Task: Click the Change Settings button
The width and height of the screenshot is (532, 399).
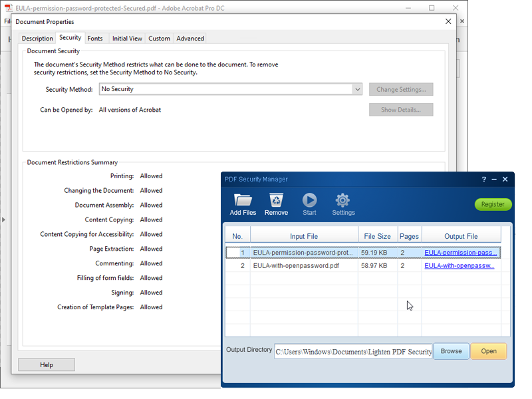Action: click(401, 89)
